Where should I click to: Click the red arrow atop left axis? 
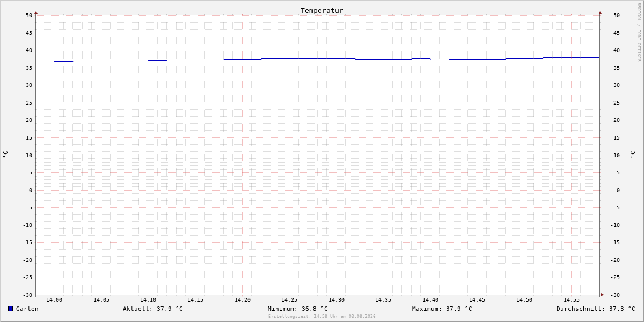[x=36, y=12]
